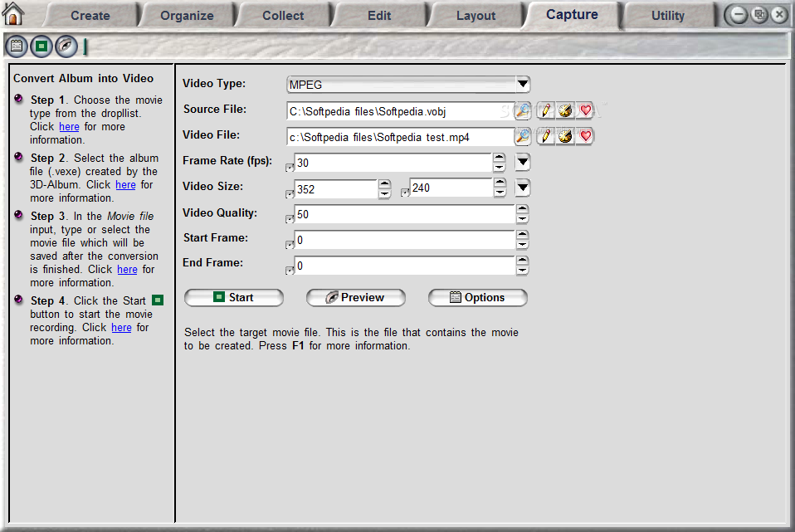Preview with the eye toolbar icon
The height and width of the screenshot is (532, 795).
point(66,46)
